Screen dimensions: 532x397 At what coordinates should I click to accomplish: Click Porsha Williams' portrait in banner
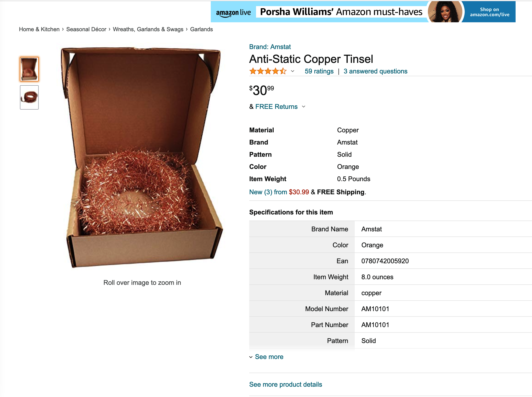(445, 12)
